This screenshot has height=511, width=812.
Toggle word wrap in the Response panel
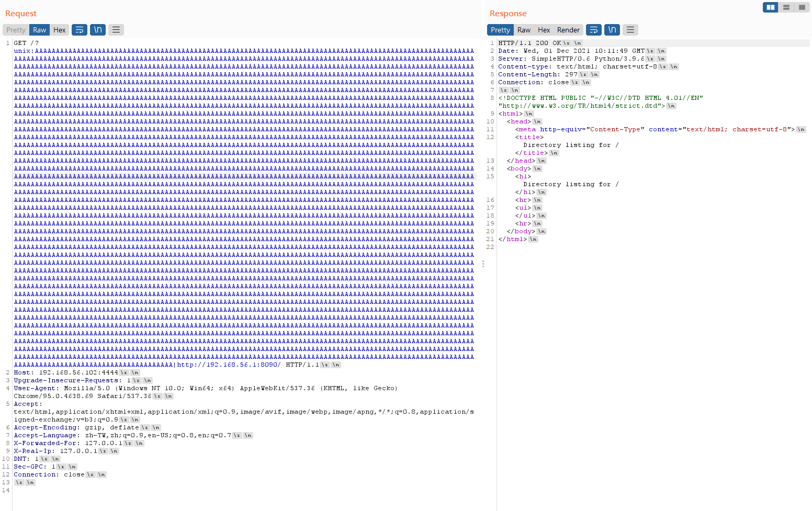tap(594, 29)
